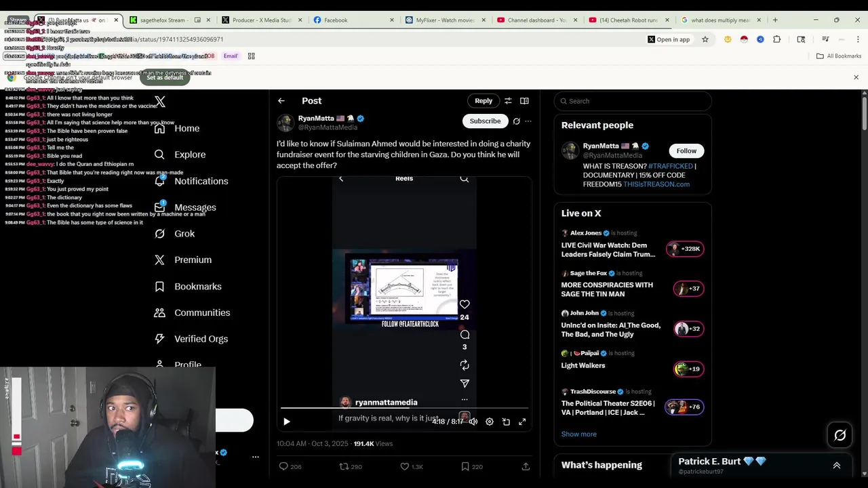Click the reply count icon, 206

(290, 466)
